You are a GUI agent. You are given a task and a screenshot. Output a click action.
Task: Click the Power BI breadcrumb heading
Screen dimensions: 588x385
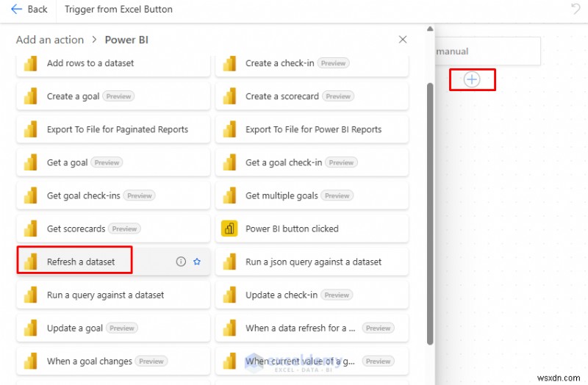tap(126, 40)
